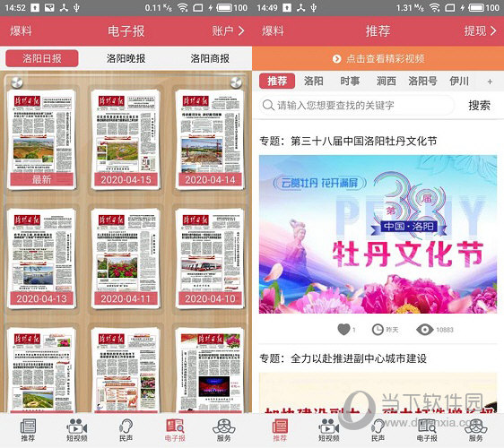Image resolution: width=504 pixels, height=448 pixels.
Task: Open the 2020-04-11 newspaper issue
Action: (x=126, y=259)
